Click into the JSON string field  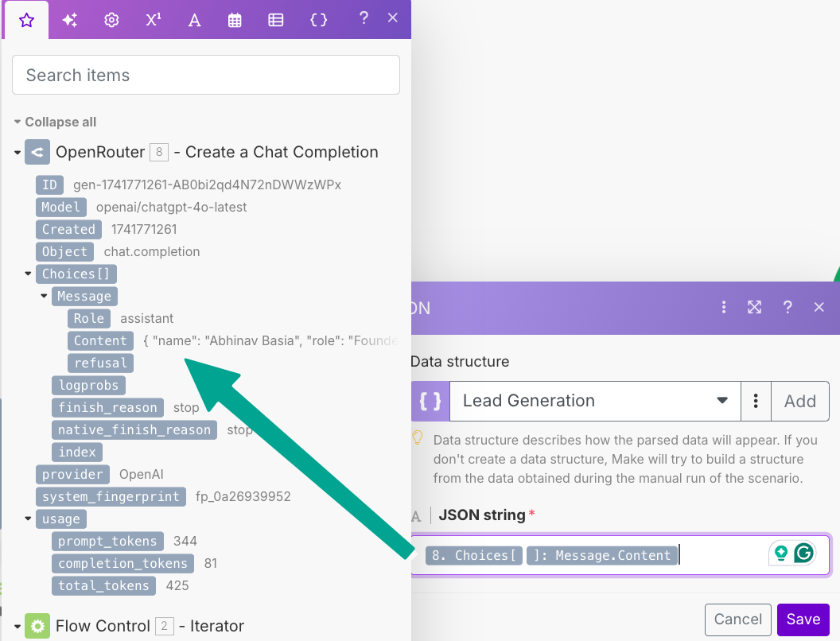tap(621, 555)
